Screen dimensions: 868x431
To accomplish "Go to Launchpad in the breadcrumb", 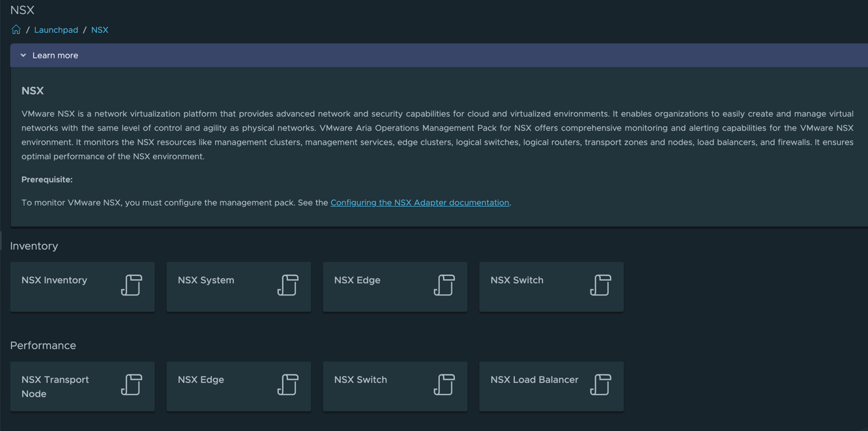I will [x=56, y=30].
